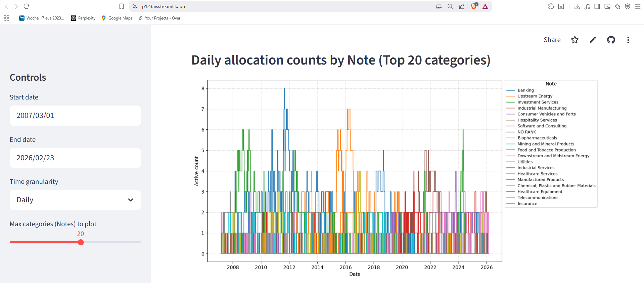
Task: Open the browser hamburger menu
Action: coord(638,6)
